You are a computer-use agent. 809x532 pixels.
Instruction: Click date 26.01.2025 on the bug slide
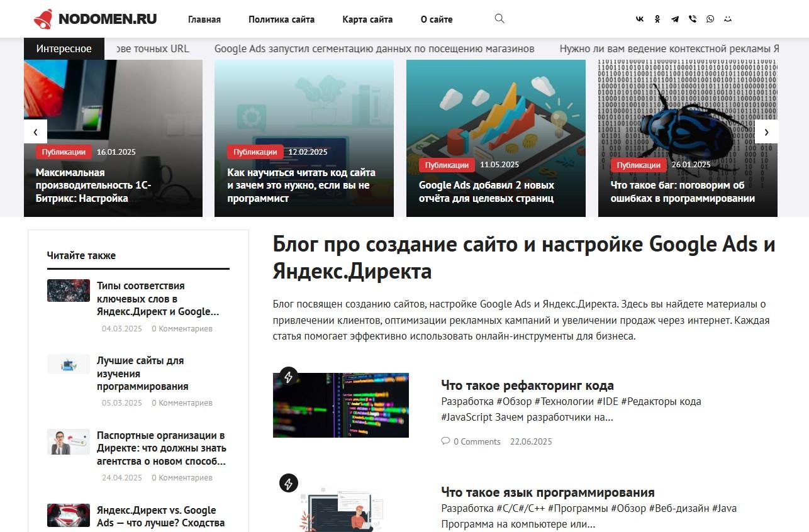coord(691,165)
